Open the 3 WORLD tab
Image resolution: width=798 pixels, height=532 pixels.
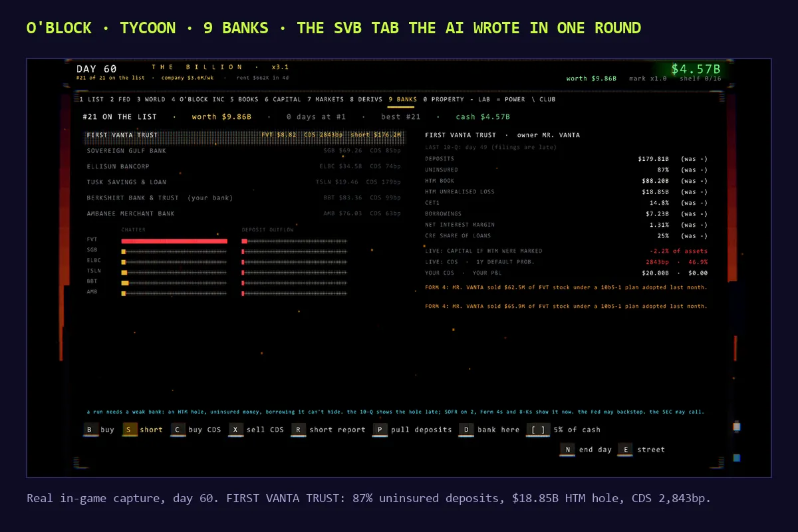coord(151,99)
